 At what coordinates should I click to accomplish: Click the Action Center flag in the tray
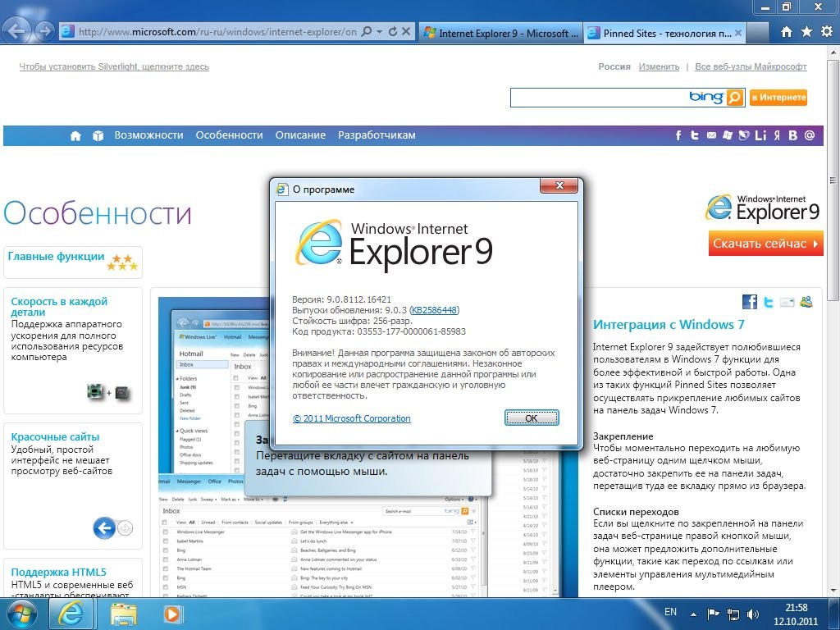point(713,614)
